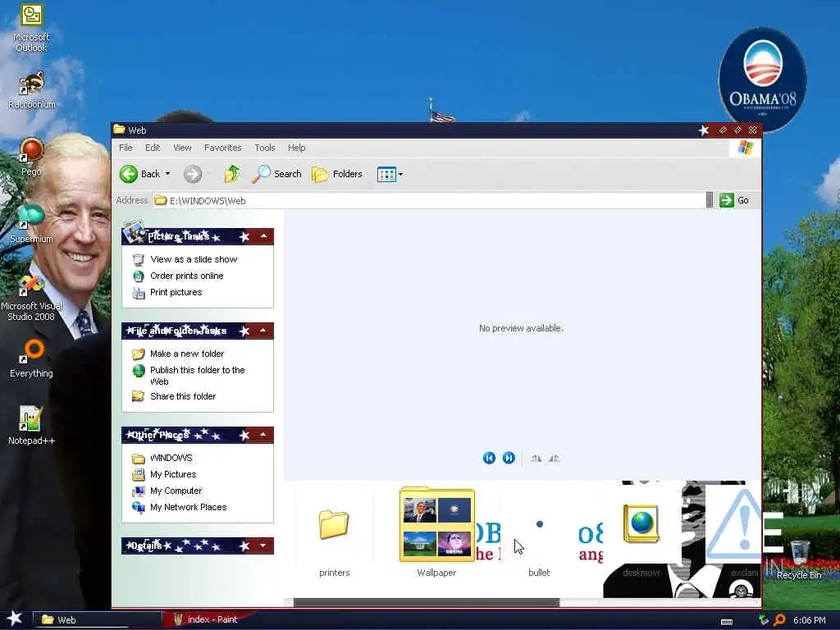The width and height of the screenshot is (840, 630).
Task: Click the star button in title bar
Action: click(x=704, y=130)
